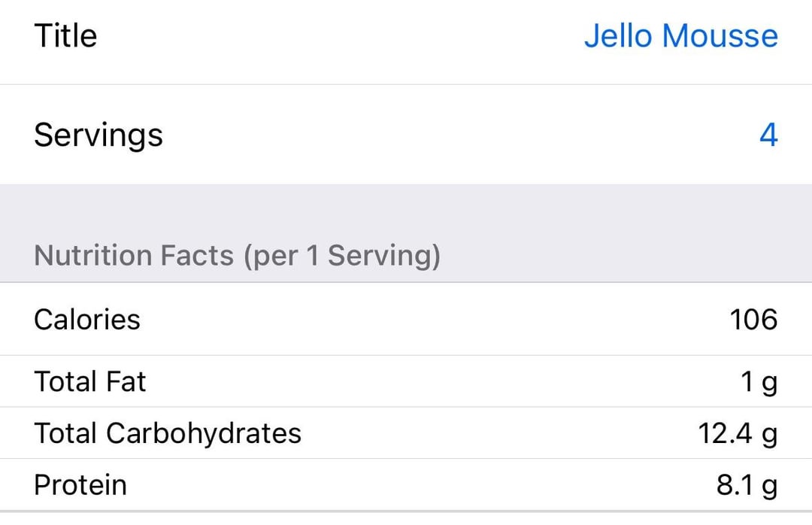Tap the "(per 1 Serving)" header text
The image size is (812, 525).
tap(341, 256)
